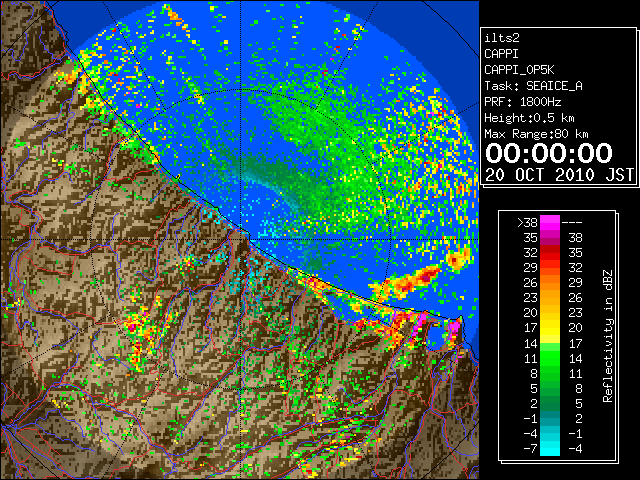Pick the red legend color band

(550, 253)
